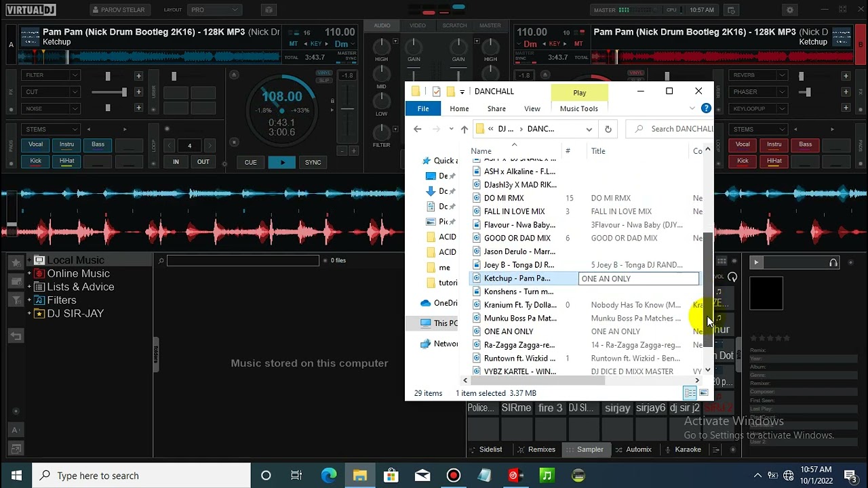This screenshot has height=488, width=868.
Task: Click deck A pitch fader
Action: pyautogui.click(x=347, y=108)
